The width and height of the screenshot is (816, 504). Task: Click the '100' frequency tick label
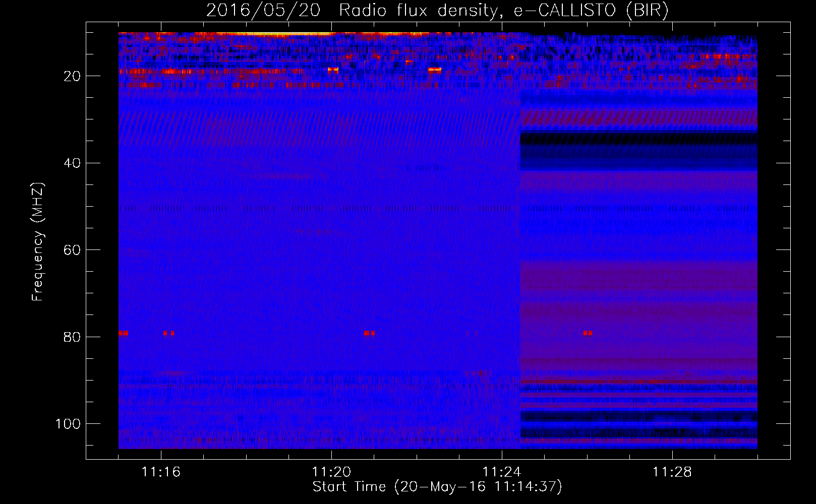click(x=68, y=424)
